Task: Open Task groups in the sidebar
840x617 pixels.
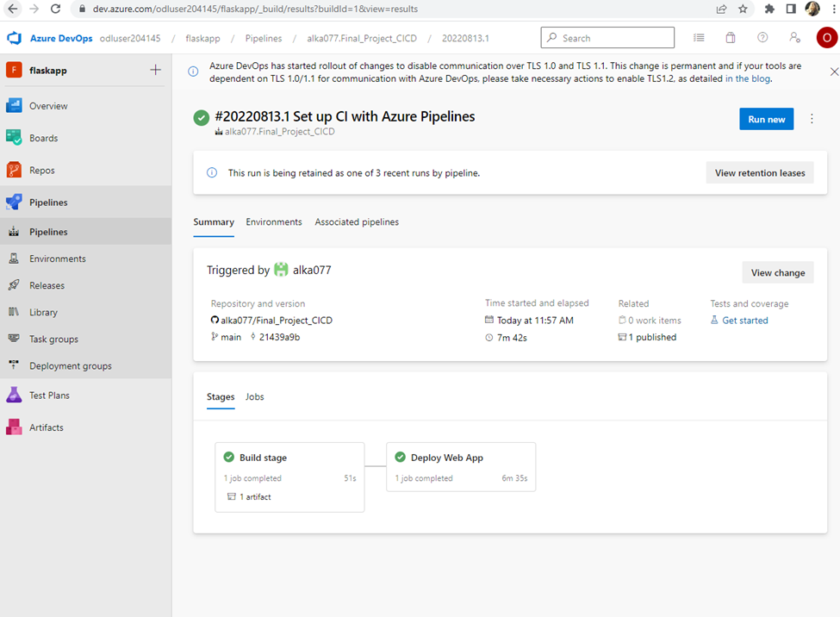Action: pos(85,339)
